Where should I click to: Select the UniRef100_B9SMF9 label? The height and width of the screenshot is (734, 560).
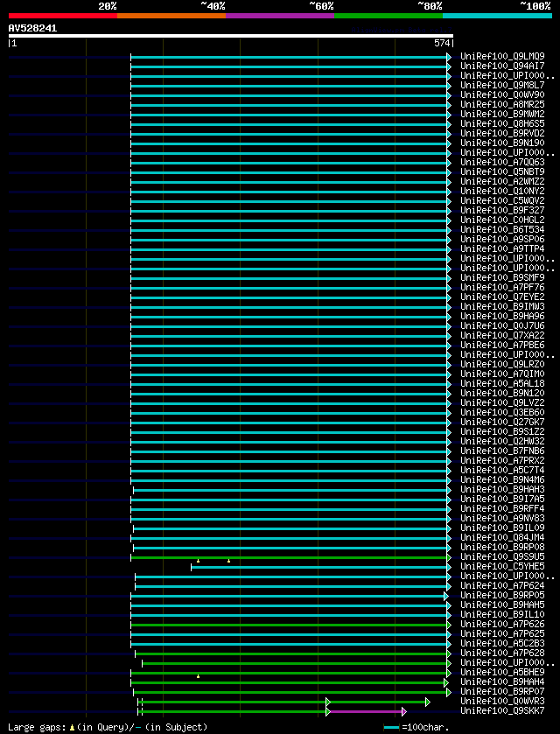502,277
